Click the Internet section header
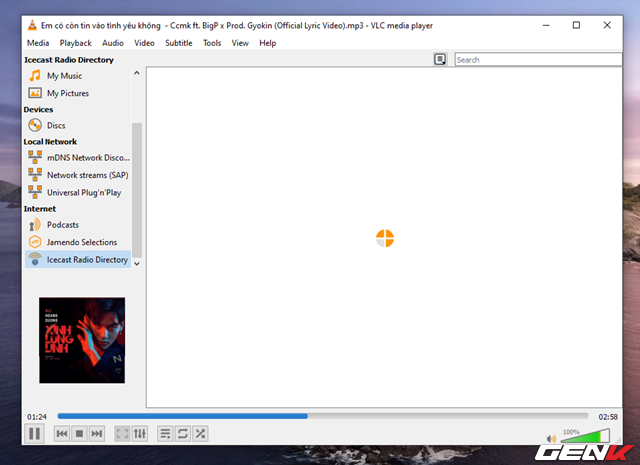Image resolution: width=640 pixels, height=465 pixels. point(40,209)
